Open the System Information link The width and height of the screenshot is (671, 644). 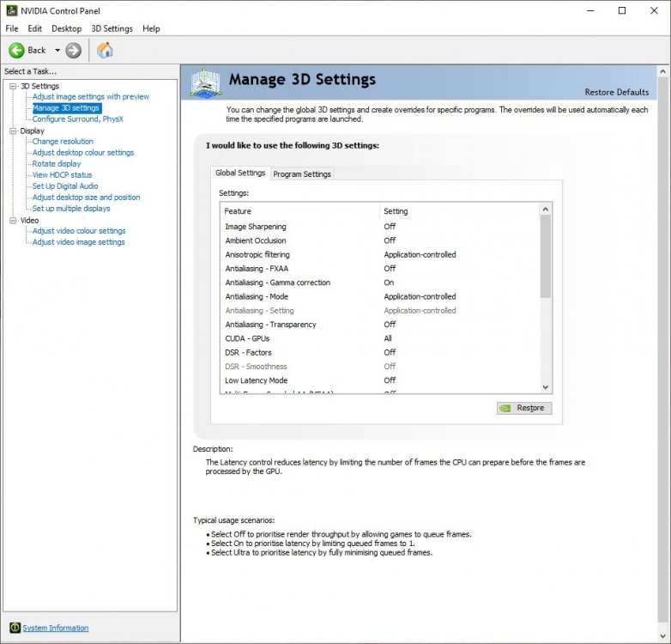[x=56, y=628]
